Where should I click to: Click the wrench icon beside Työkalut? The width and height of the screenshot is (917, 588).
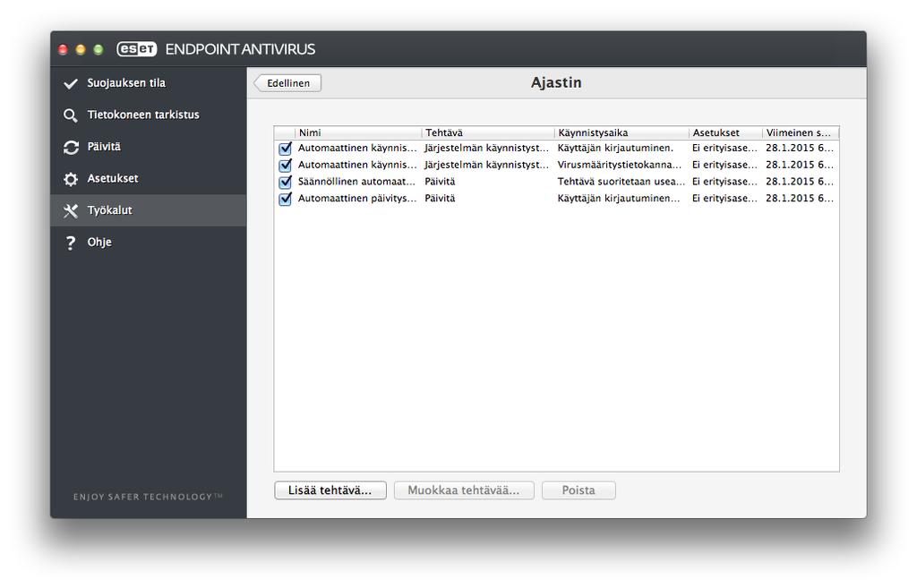pyautogui.click(x=71, y=210)
